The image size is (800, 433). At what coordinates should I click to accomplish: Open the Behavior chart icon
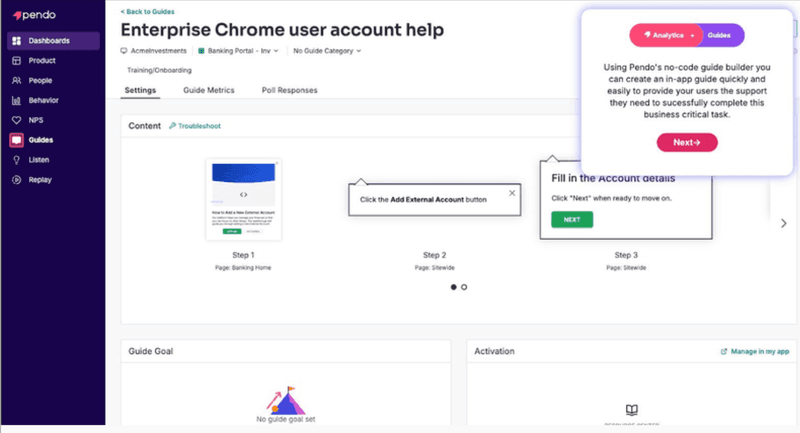point(16,100)
